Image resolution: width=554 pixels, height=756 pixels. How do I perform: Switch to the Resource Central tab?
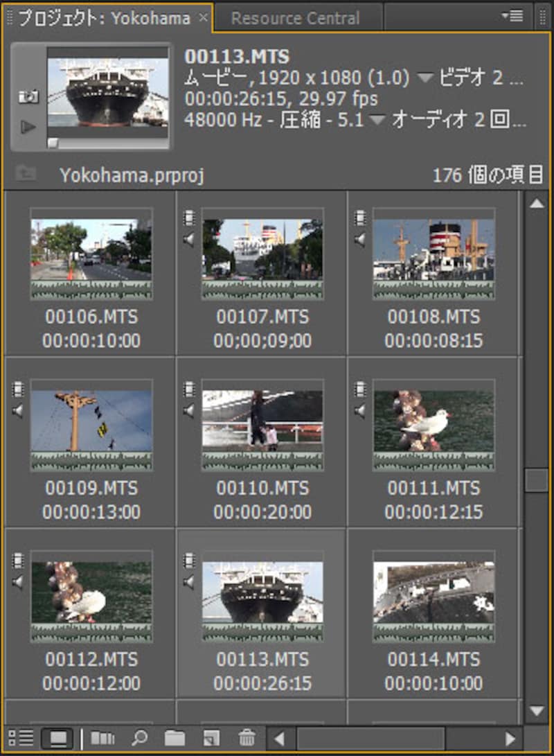pos(295,18)
